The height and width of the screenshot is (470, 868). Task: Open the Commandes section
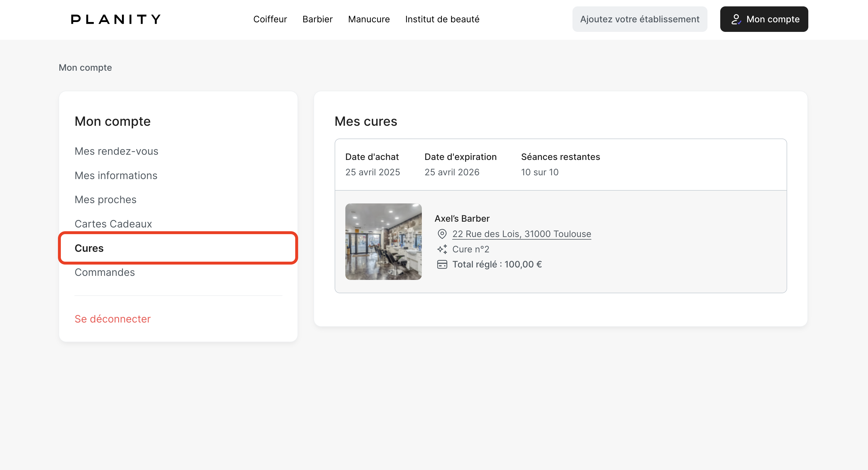coord(105,272)
